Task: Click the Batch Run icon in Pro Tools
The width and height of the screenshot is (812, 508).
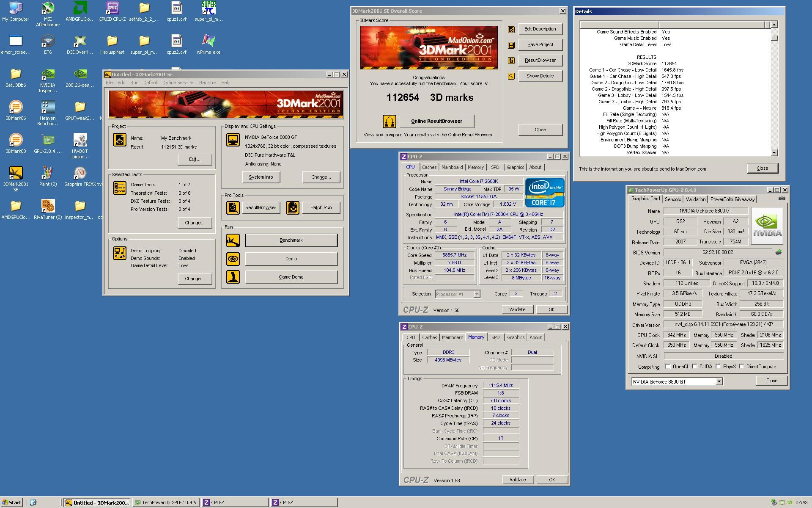Action: click(293, 207)
